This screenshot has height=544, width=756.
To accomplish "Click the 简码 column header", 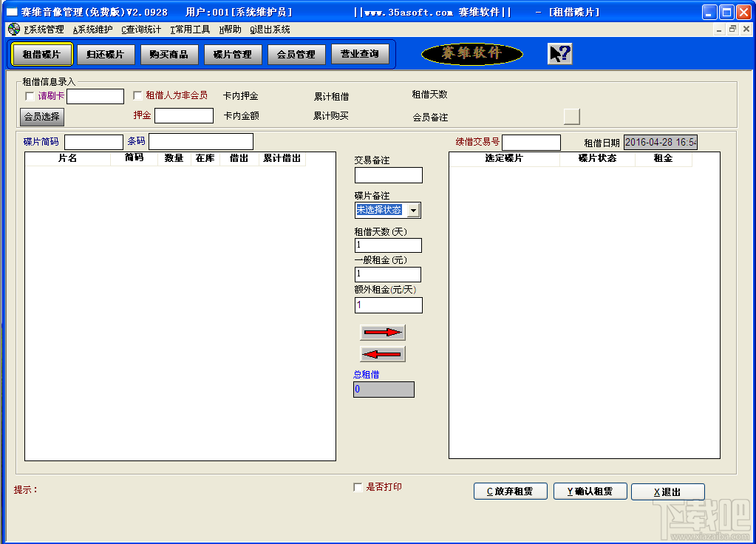I will point(134,158).
